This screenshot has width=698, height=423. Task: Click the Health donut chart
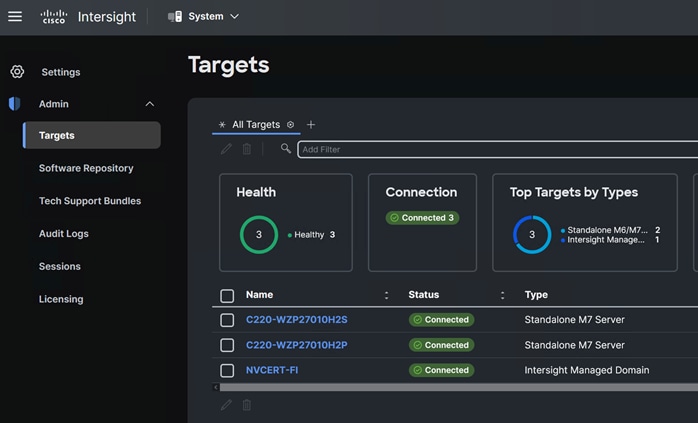pos(259,235)
